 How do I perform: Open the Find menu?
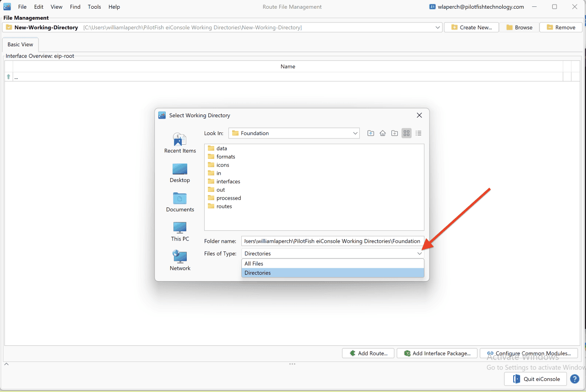coord(75,7)
